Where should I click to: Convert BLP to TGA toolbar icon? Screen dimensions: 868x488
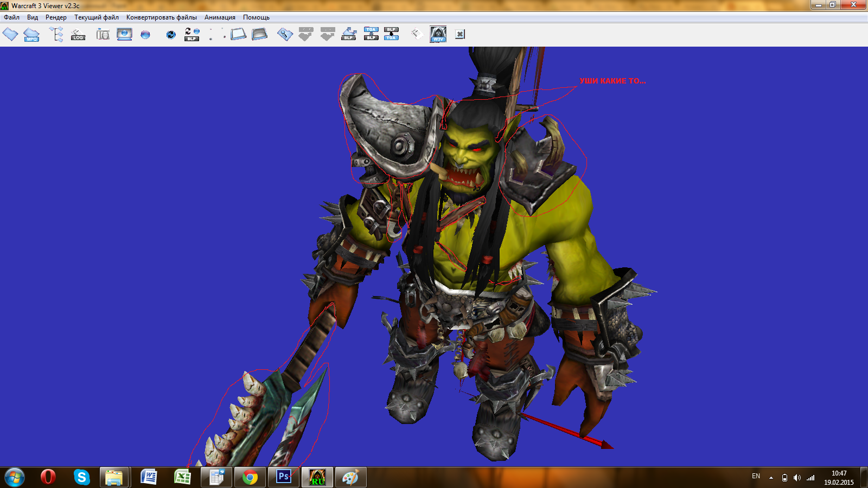click(x=391, y=34)
